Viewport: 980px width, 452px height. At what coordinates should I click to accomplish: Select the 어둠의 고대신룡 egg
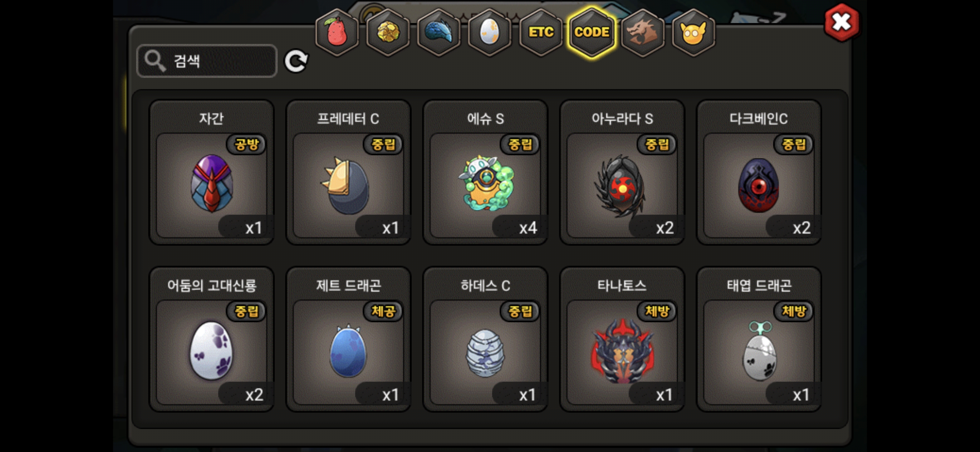point(211,339)
